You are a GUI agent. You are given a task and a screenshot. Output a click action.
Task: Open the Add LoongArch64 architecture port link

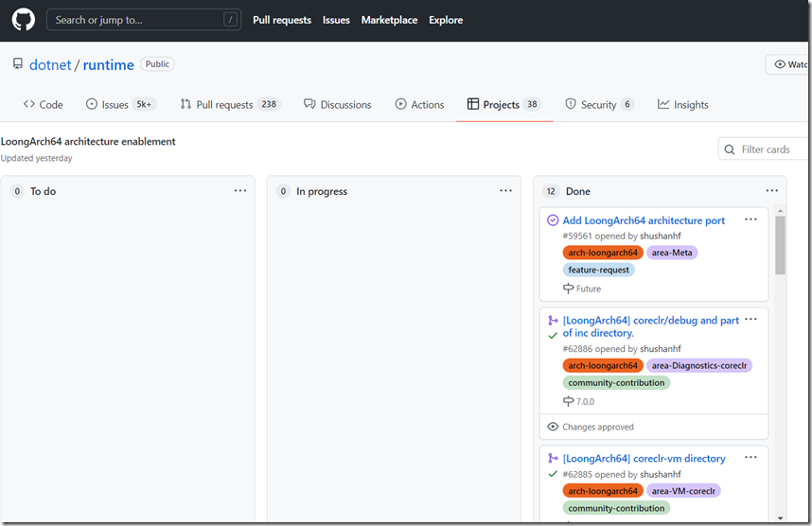(644, 220)
